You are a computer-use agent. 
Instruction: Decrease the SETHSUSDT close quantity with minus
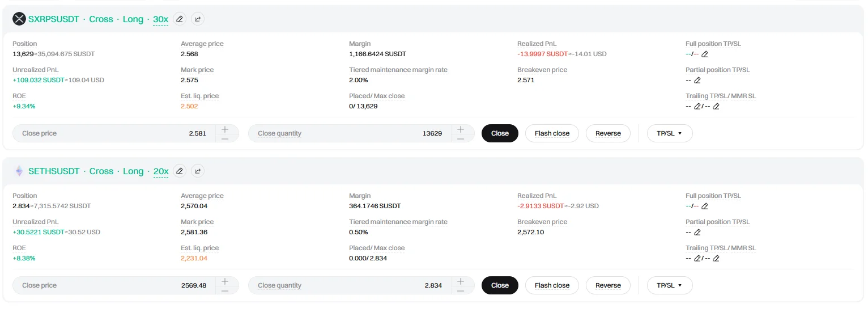pos(461,290)
